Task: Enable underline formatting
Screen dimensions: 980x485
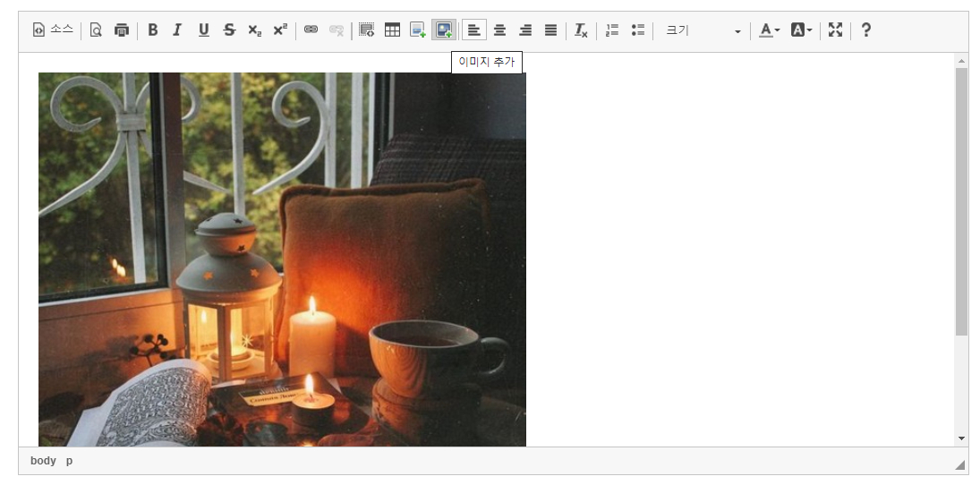Action: click(x=203, y=30)
